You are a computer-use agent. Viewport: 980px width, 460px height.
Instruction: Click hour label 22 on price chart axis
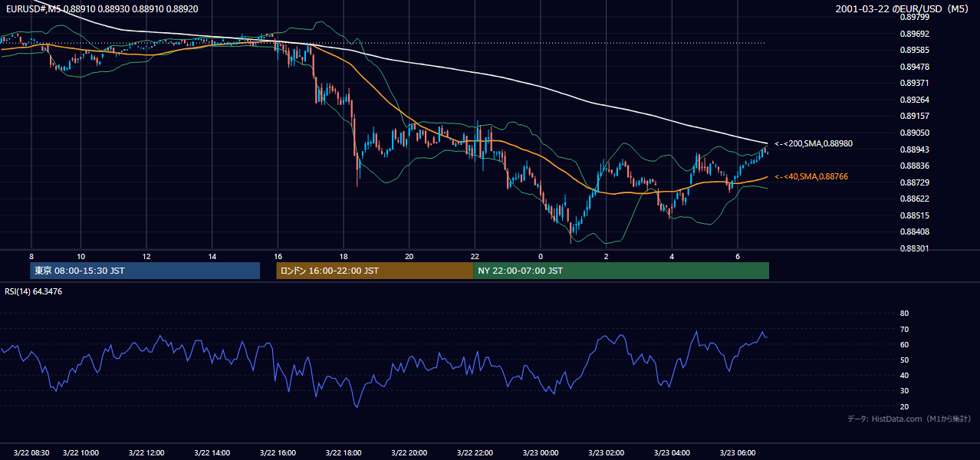(475, 256)
